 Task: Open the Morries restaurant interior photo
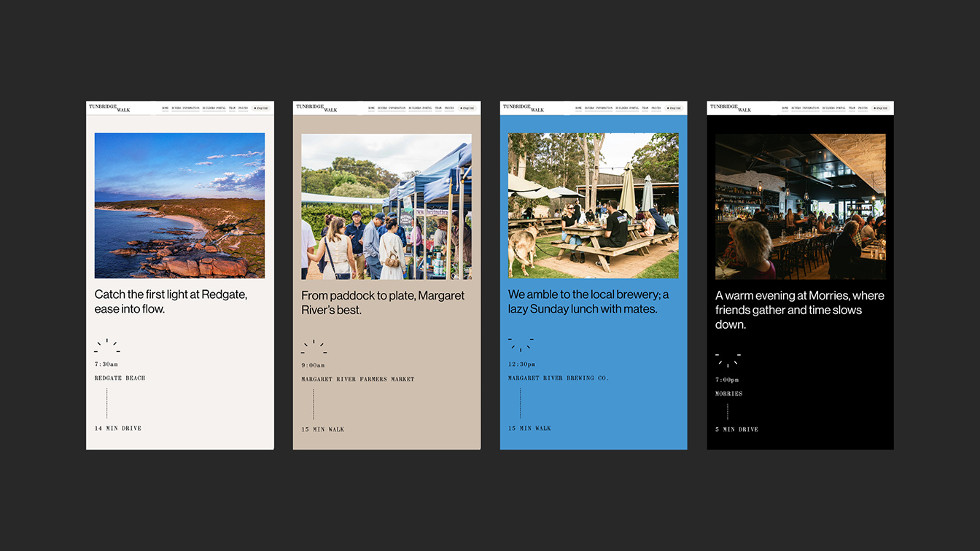pos(801,206)
